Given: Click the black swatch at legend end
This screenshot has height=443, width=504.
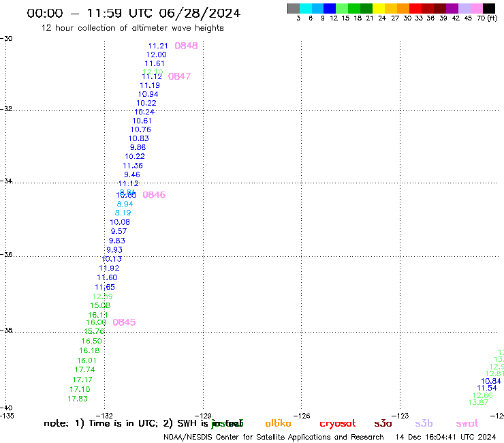Looking at the screenshot, I should 488,8.
